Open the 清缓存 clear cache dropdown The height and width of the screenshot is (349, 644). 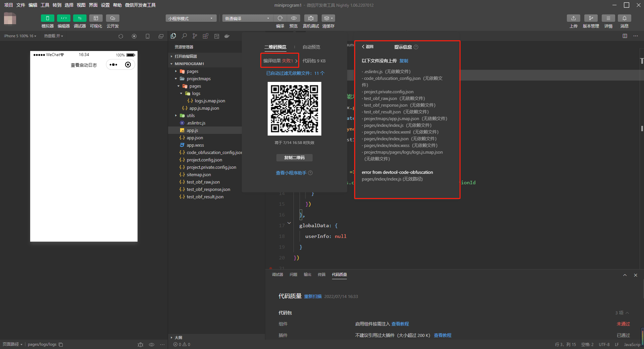tap(328, 18)
